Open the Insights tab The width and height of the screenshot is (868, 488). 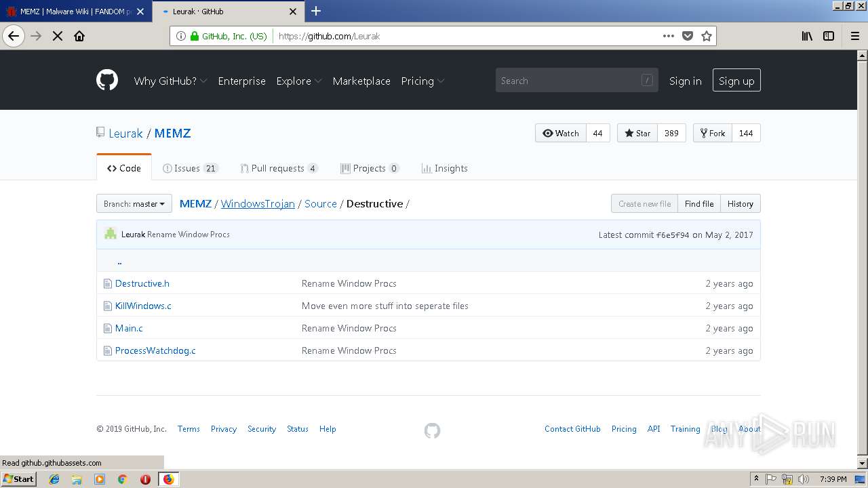(445, 168)
